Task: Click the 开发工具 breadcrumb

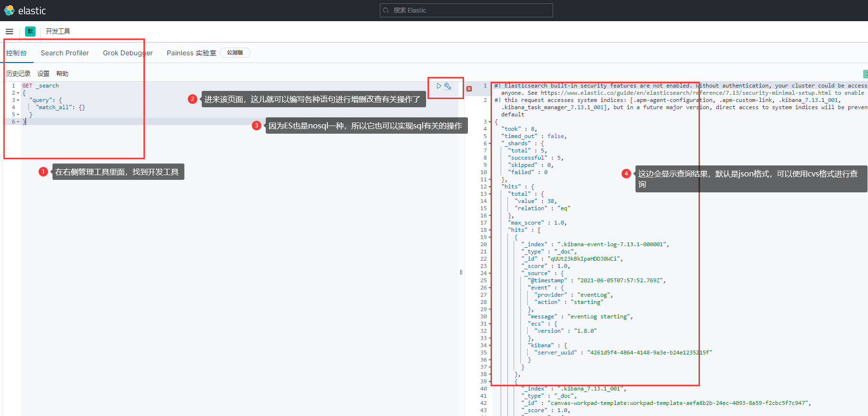Action: 58,31
